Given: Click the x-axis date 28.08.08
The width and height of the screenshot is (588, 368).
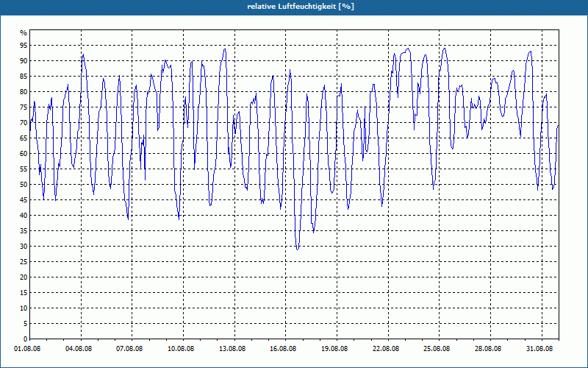Looking at the screenshot, I should click(489, 349).
